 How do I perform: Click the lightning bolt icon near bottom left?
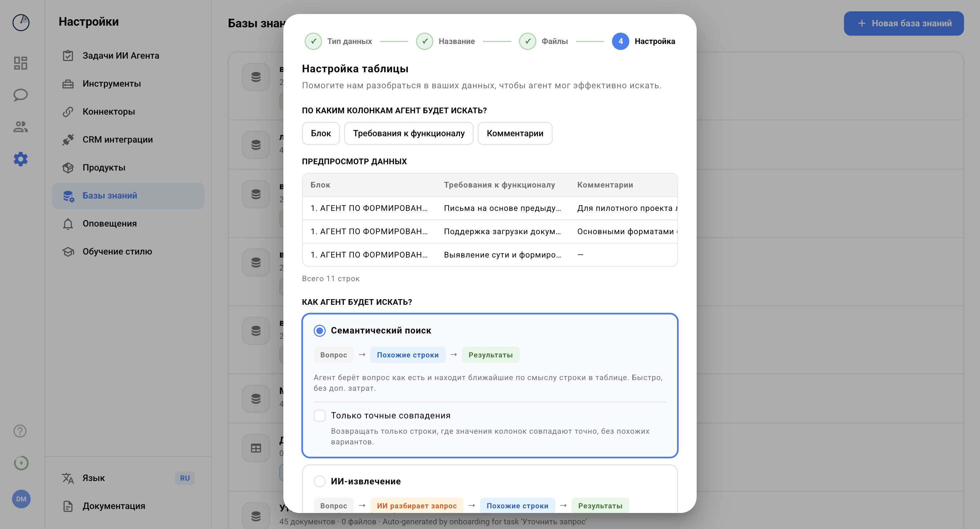point(21,463)
